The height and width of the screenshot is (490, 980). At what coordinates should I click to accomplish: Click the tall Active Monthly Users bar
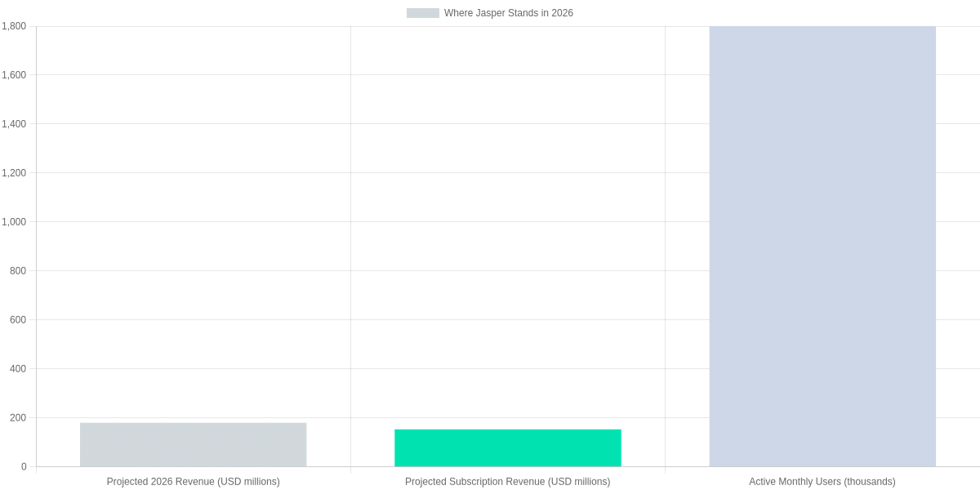point(822,245)
